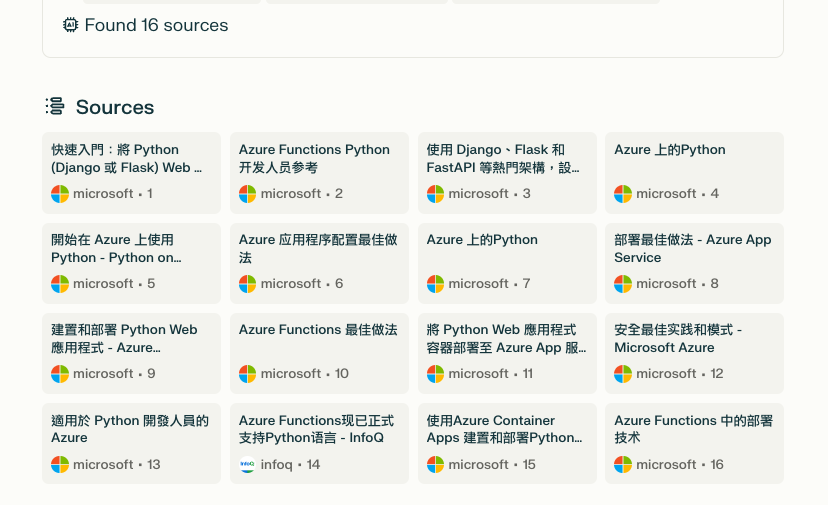This screenshot has height=505, width=828.
Task: Click the Microsoft logo on source 5
Action: click(60, 284)
